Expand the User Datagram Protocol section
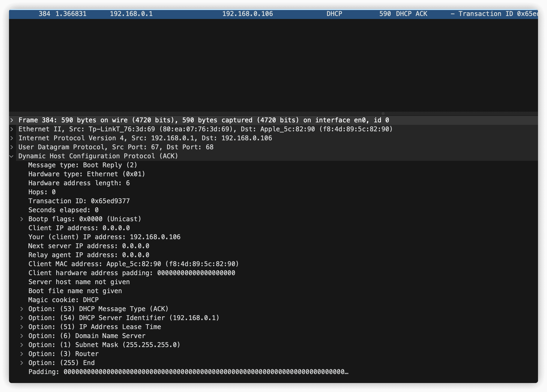Image resolution: width=547 pixels, height=392 pixels. tap(12, 147)
